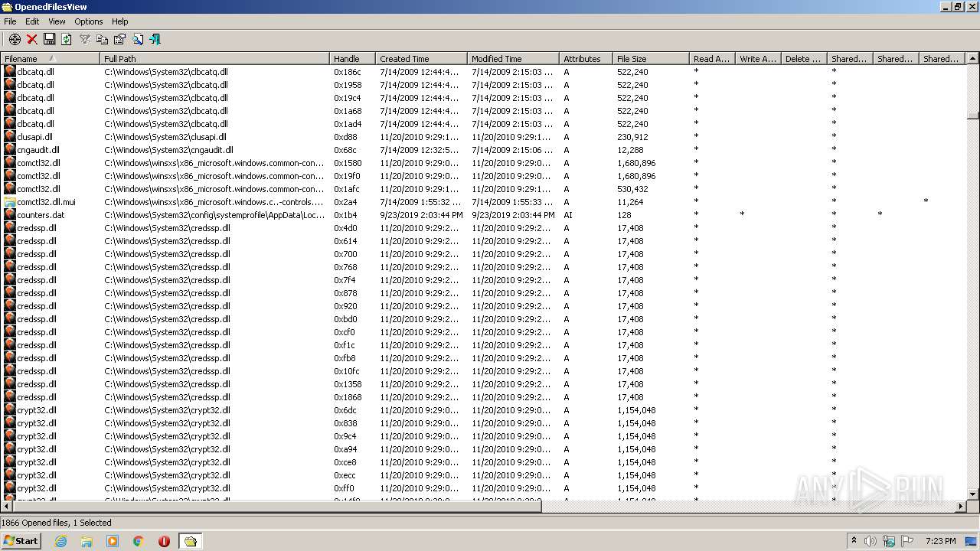Click the system clock 7:23 PM
Screen dimensions: 980x551
pos(941,541)
